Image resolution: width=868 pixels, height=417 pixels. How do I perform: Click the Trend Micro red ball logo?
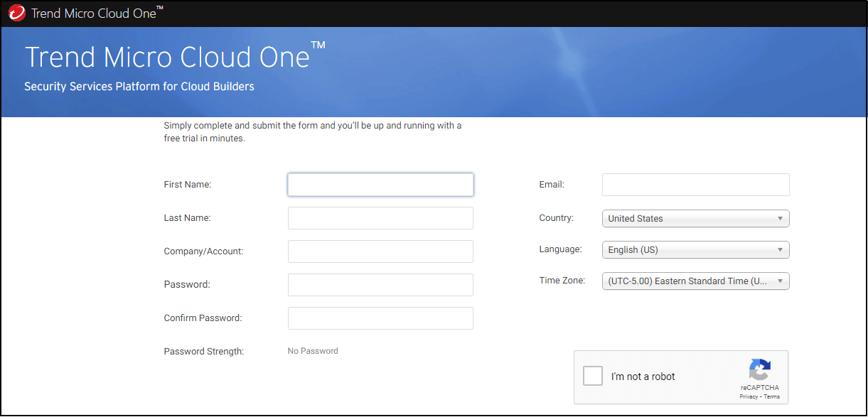coord(16,12)
